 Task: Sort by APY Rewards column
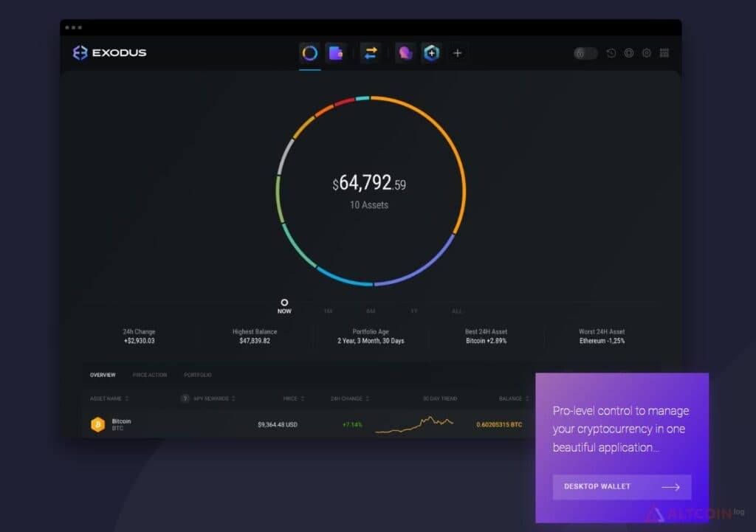pyautogui.click(x=214, y=398)
